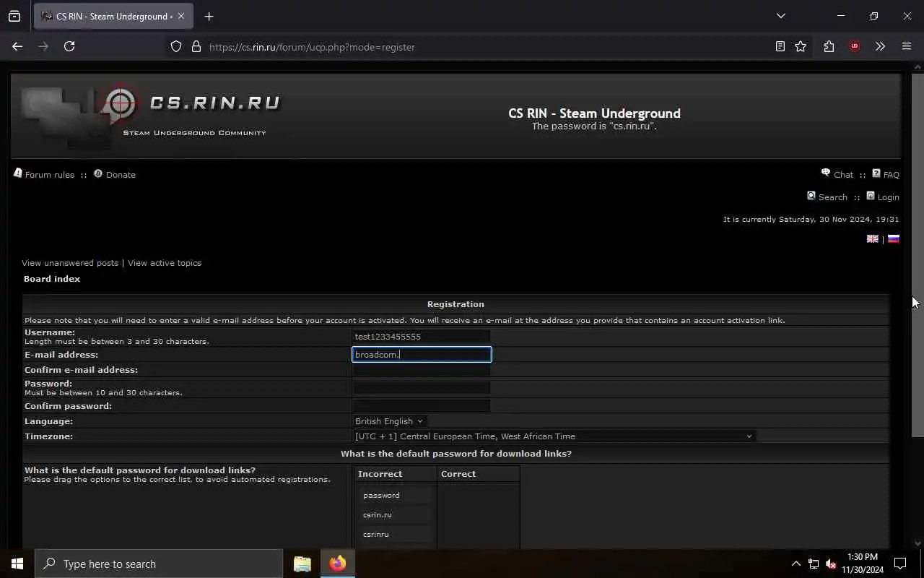Switch forum language to Russian flag
The width and height of the screenshot is (924, 578).
click(x=894, y=239)
